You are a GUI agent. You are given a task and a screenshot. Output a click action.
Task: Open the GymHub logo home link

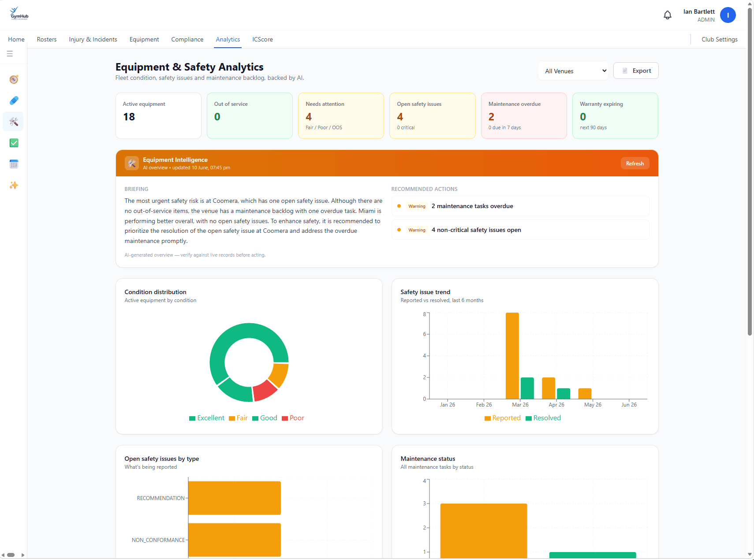[19, 14]
